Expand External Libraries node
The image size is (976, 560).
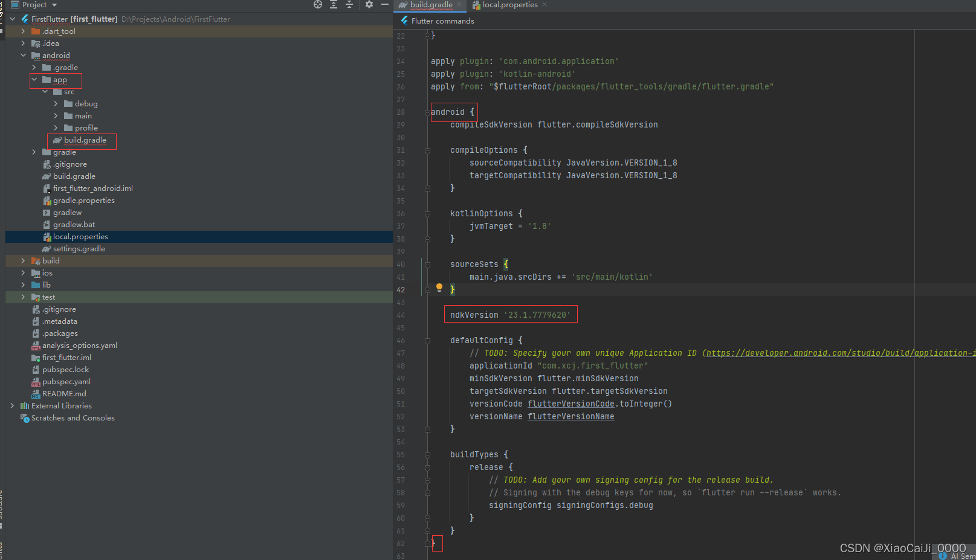(12, 406)
